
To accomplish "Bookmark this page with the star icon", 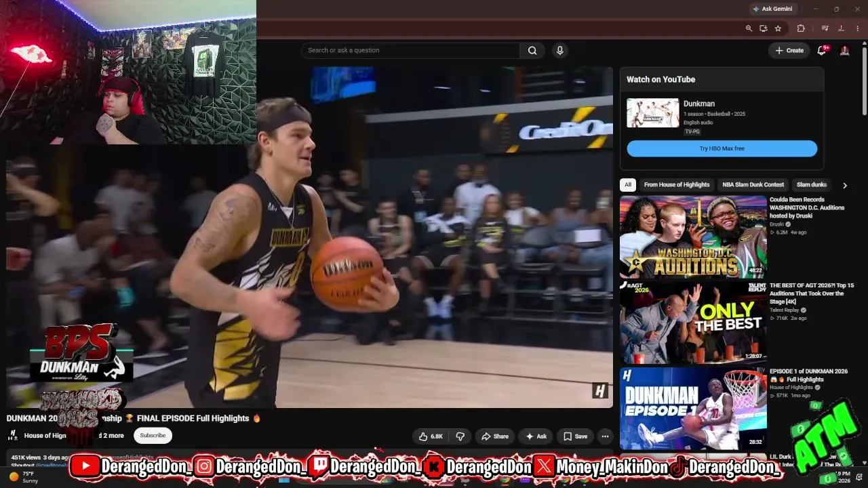I will coord(778,28).
